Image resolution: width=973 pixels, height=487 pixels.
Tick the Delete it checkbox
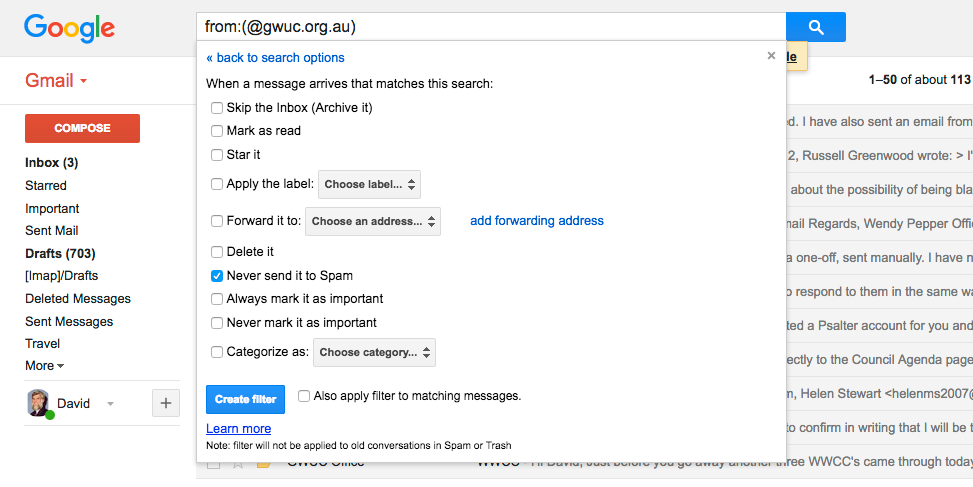pos(217,252)
